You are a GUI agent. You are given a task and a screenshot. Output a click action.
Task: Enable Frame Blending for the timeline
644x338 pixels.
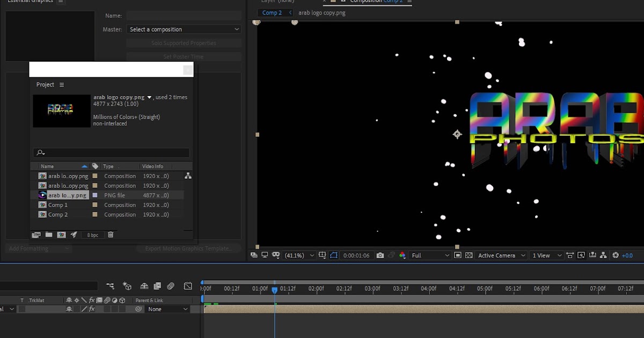click(157, 286)
